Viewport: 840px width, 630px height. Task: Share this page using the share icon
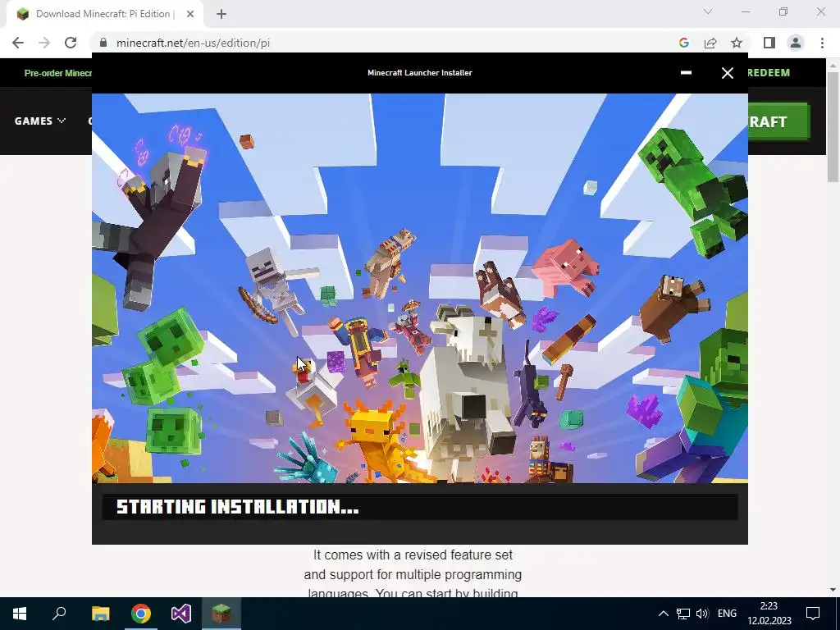tap(710, 43)
